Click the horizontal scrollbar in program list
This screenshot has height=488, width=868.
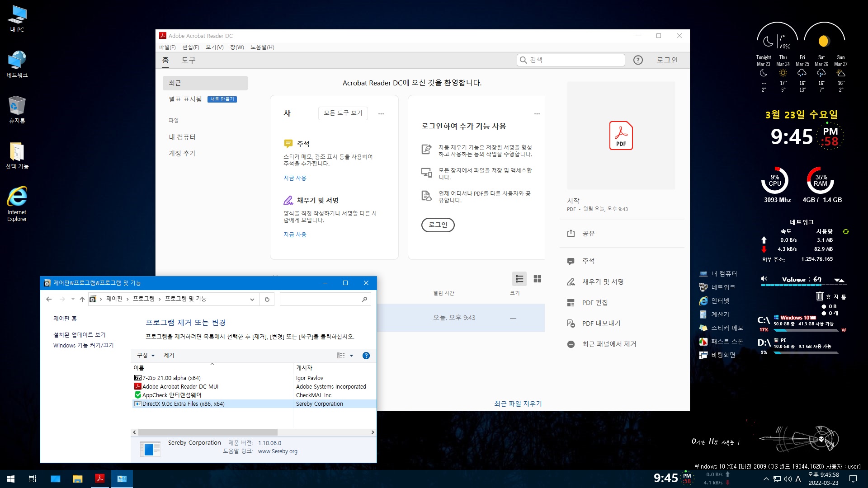pyautogui.click(x=207, y=432)
